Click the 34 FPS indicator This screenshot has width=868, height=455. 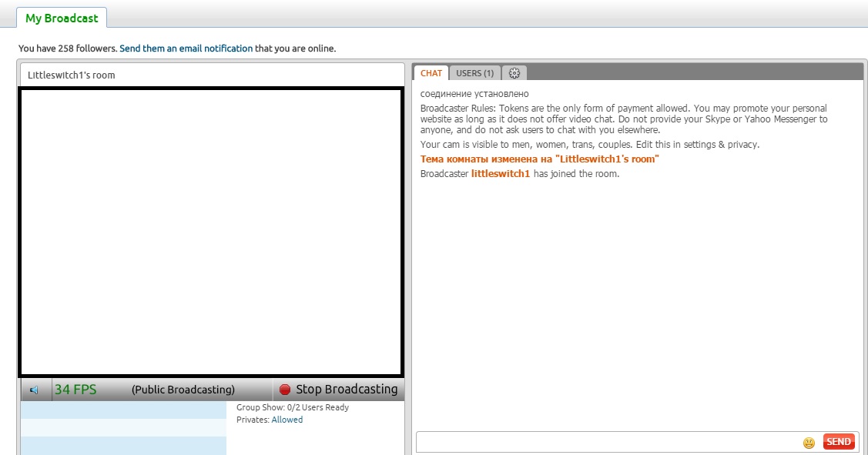coord(75,390)
